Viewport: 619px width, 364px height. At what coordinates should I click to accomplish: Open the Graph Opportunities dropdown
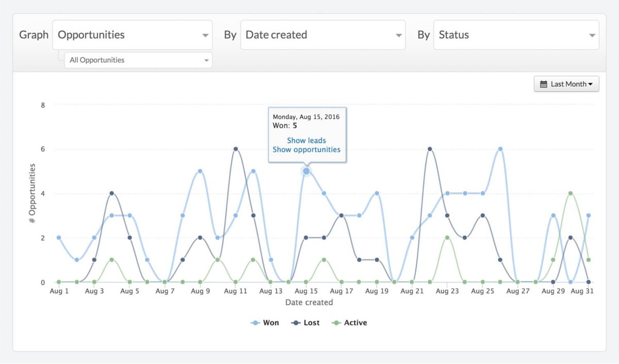(132, 35)
